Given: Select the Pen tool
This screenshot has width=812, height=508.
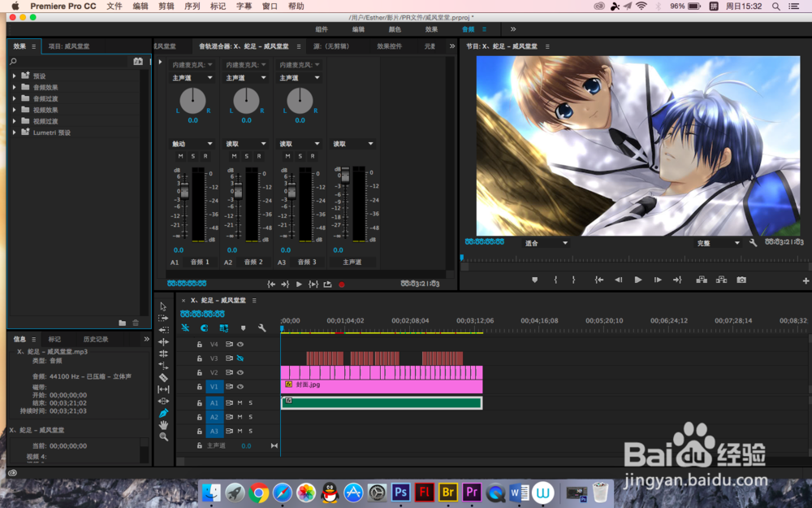Looking at the screenshot, I should click(x=164, y=413).
